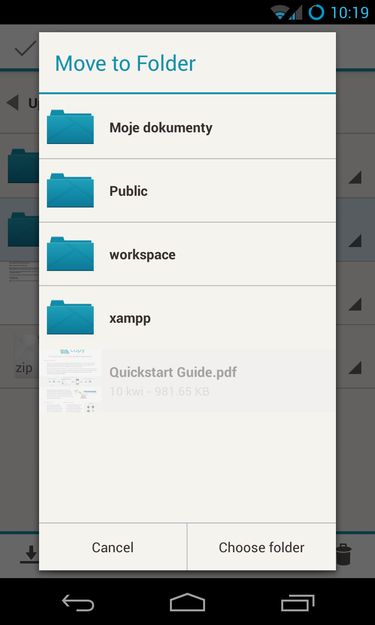Tap the Public folder icon
The height and width of the screenshot is (625, 375).
click(70, 191)
